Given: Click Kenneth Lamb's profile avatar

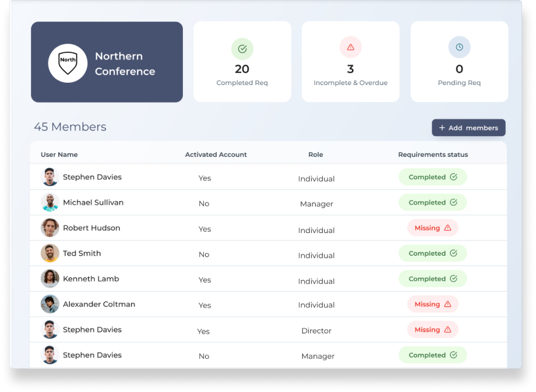Looking at the screenshot, I should point(50,279).
